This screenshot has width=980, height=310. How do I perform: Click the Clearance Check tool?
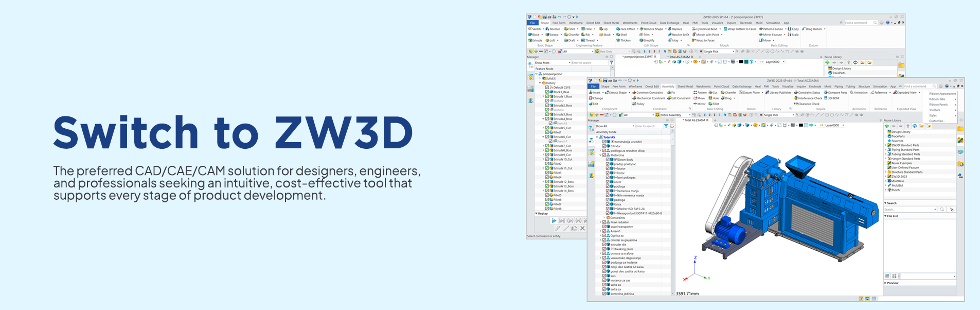coord(807,104)
